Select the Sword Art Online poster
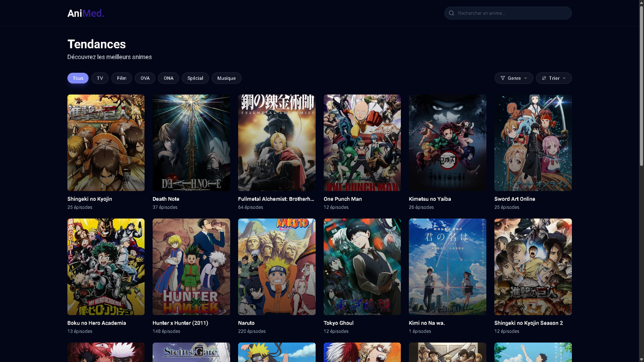The height and width of the screenshot is (362, 644). pos(533,143)
